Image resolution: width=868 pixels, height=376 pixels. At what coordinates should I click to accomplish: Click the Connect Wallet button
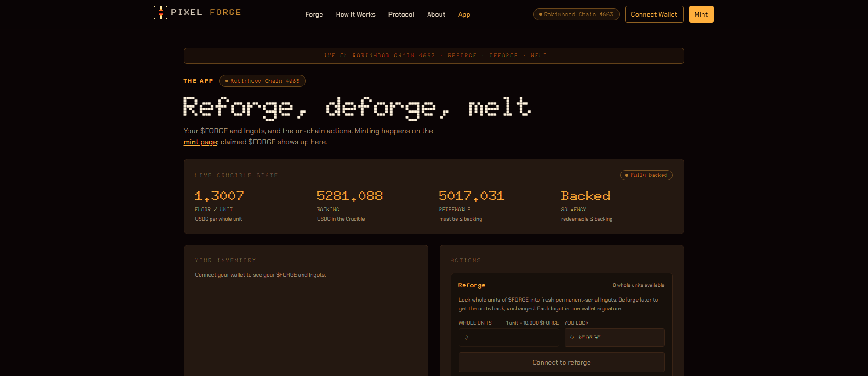(x=654, y=14)
